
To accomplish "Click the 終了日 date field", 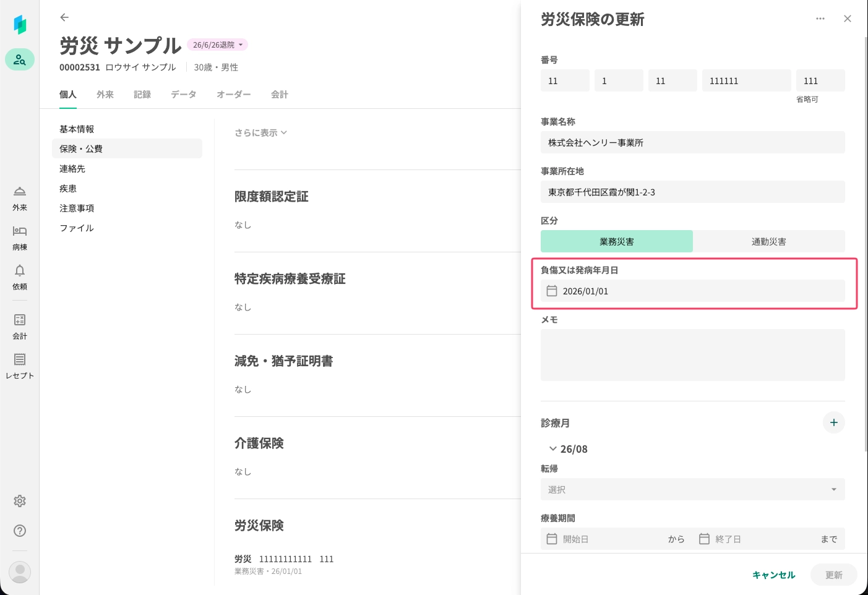I will coord(755,539).
